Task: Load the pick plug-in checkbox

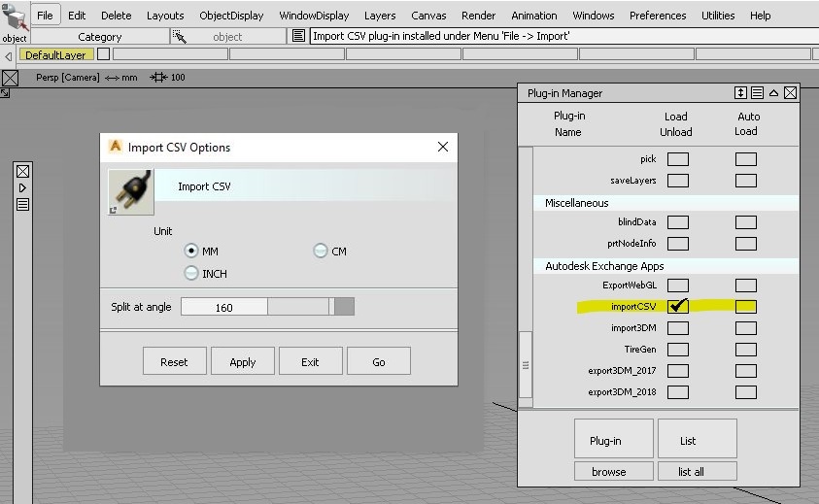Action: [x=678, y=159]
